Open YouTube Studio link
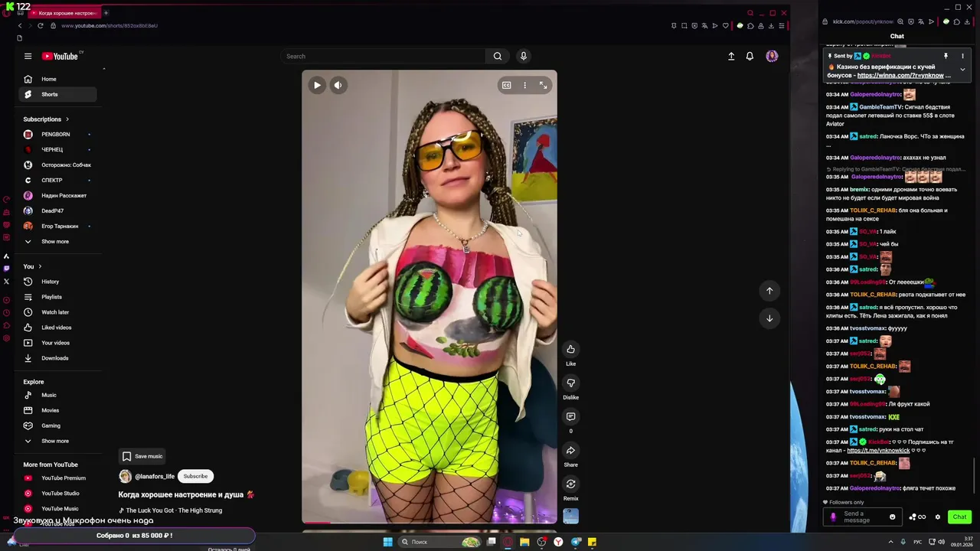Screen dimensions: 980x551 pos(58,493)
